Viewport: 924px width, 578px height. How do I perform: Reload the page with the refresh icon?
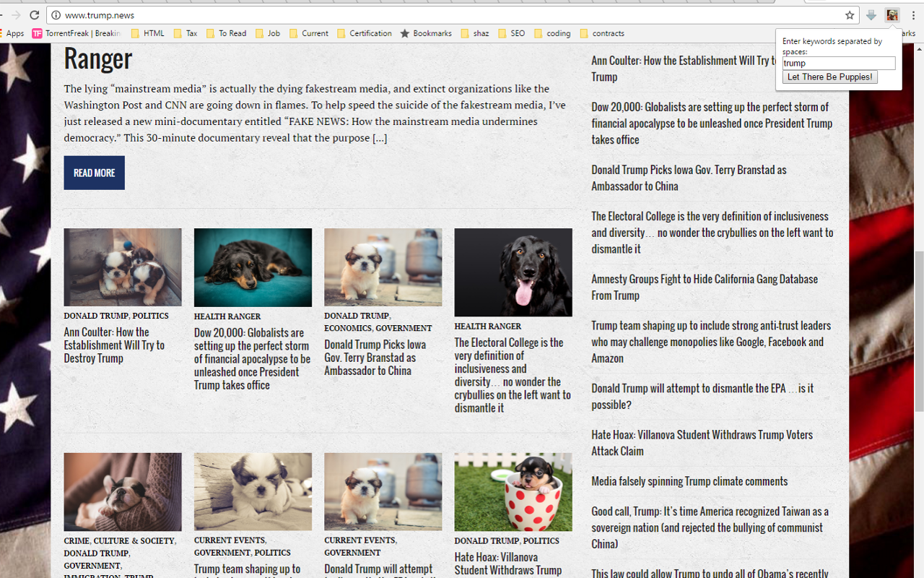[x=34, y=15]
